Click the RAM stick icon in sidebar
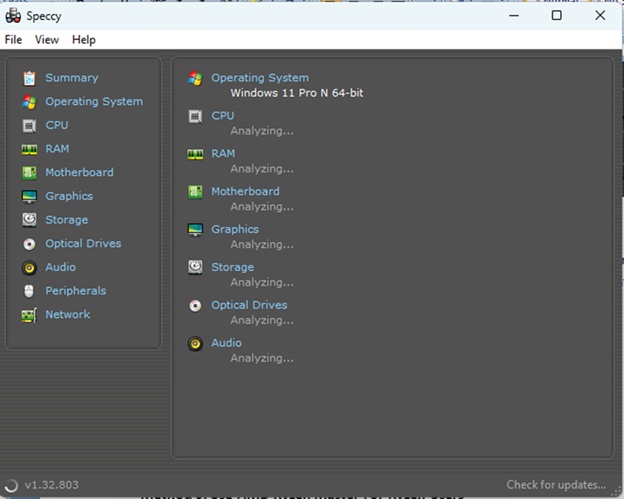This screenshot has height=499, width=624. [29, 149]
